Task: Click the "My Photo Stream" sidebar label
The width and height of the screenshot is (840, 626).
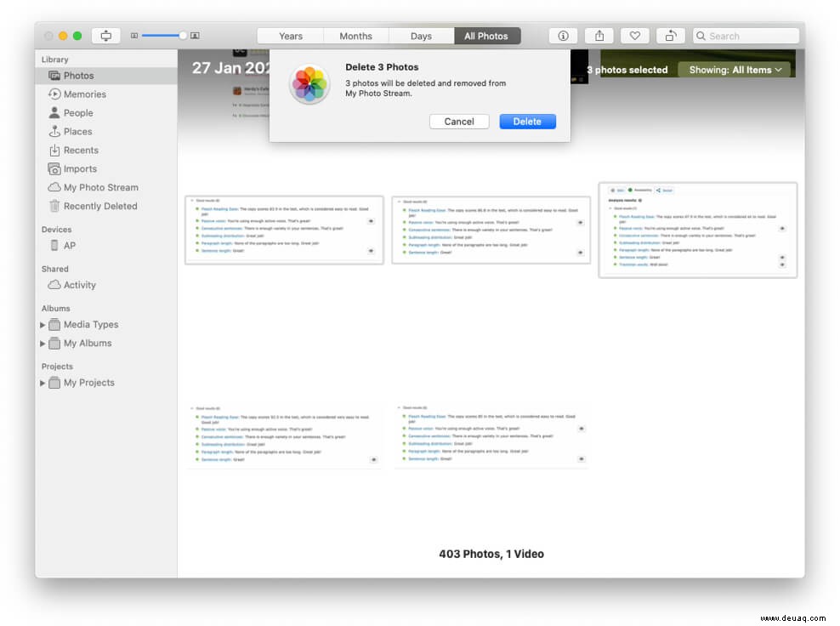Action: [100, 188]
